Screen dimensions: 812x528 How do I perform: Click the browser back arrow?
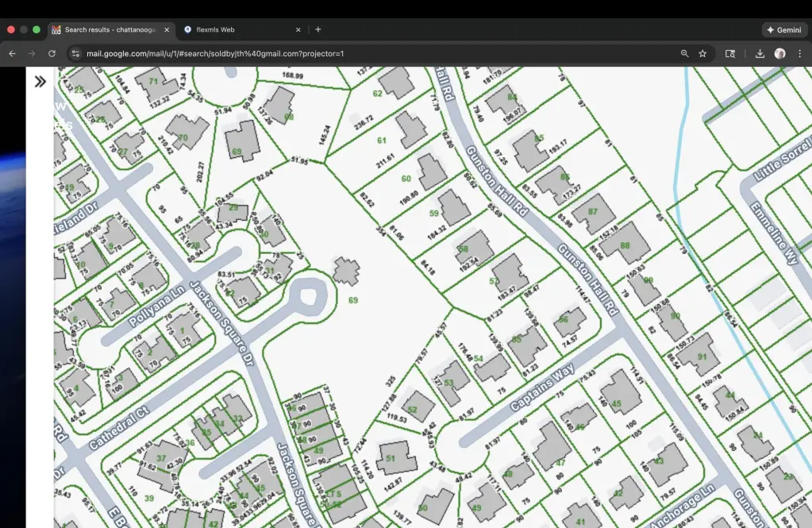12,53
